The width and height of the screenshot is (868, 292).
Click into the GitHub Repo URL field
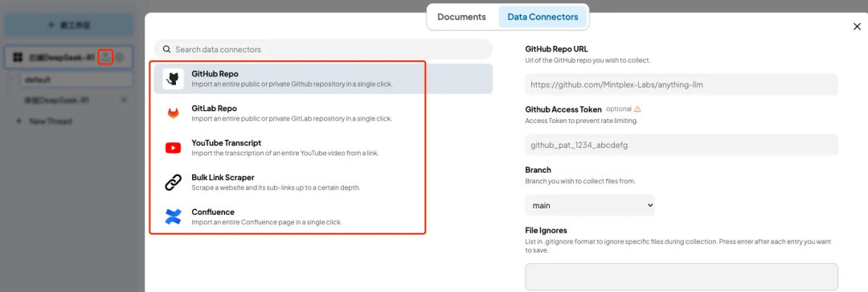[x=682, y=84]
